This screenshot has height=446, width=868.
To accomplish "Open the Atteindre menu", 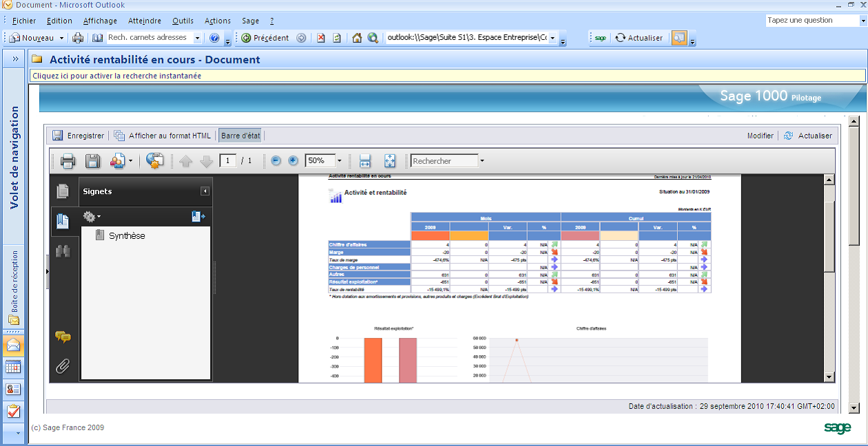I will tap(145, 21).
